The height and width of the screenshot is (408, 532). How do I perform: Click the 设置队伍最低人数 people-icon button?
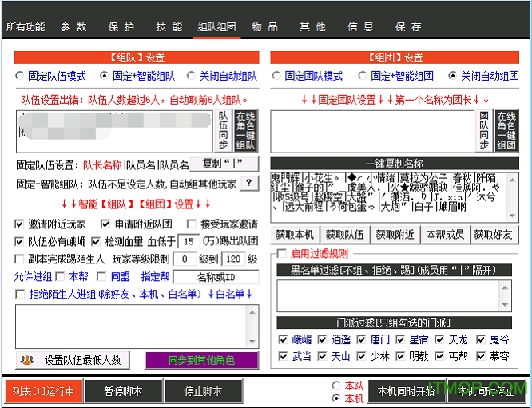tap(72, 360)
